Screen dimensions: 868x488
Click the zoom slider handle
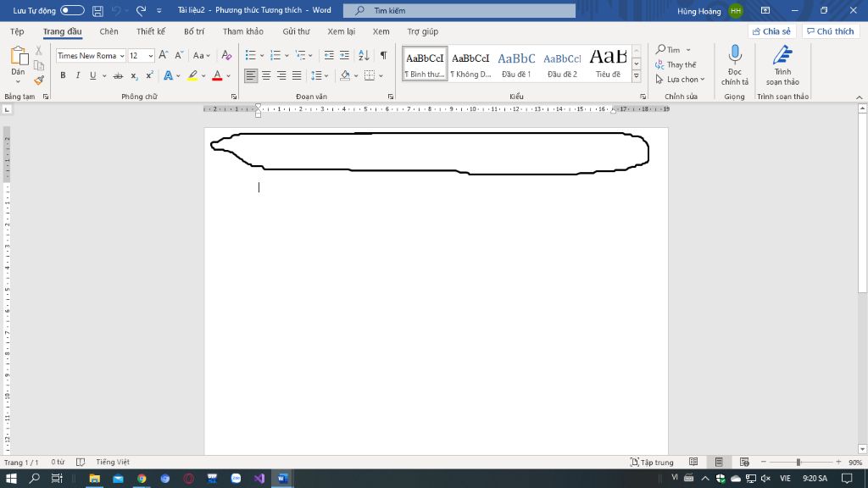point(798,462)
